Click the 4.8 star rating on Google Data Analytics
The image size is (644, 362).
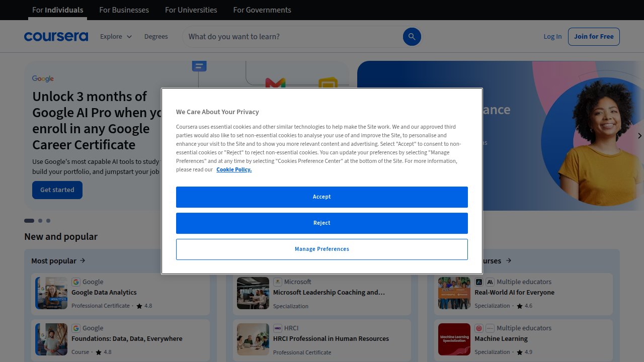click(x=144, y=306)
